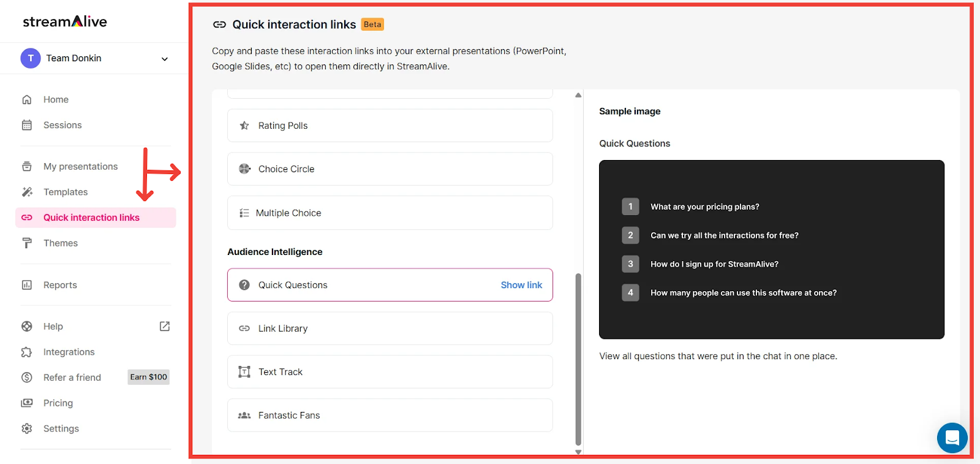The width and height of the screenshot is (980, 464).
Task: Select the Text Track interaction
Action: tap(390, 372)
